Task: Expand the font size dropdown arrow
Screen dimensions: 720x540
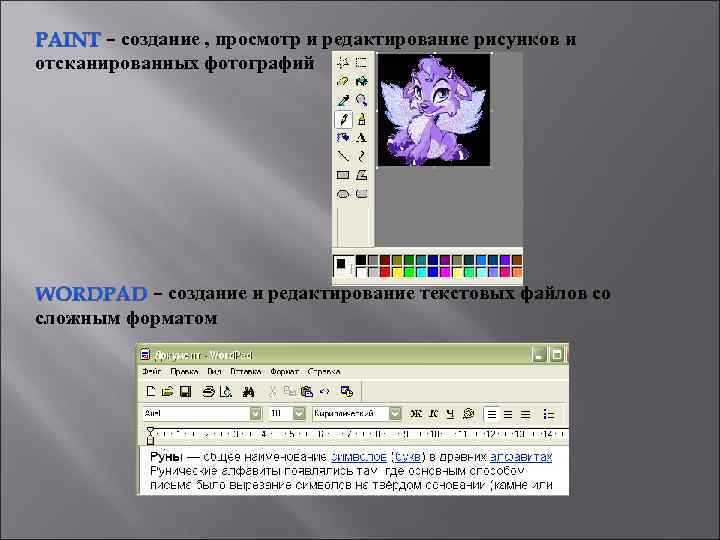Action: [x=299, y=414]
